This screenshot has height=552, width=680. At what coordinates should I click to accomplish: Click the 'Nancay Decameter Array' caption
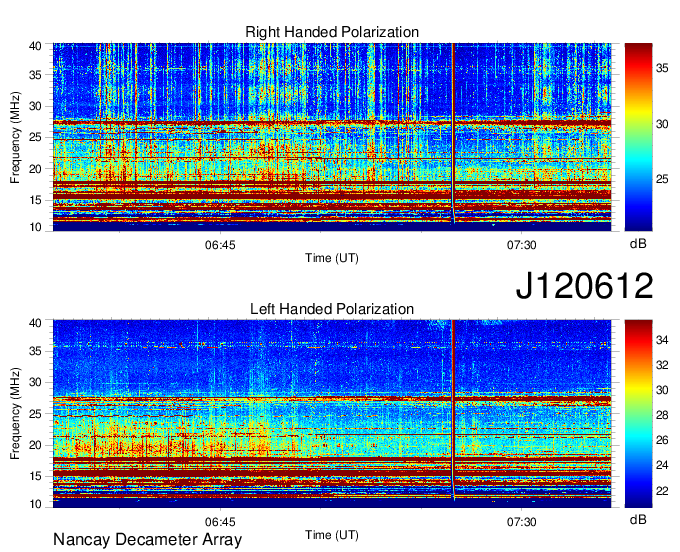[x=147, y=540]
